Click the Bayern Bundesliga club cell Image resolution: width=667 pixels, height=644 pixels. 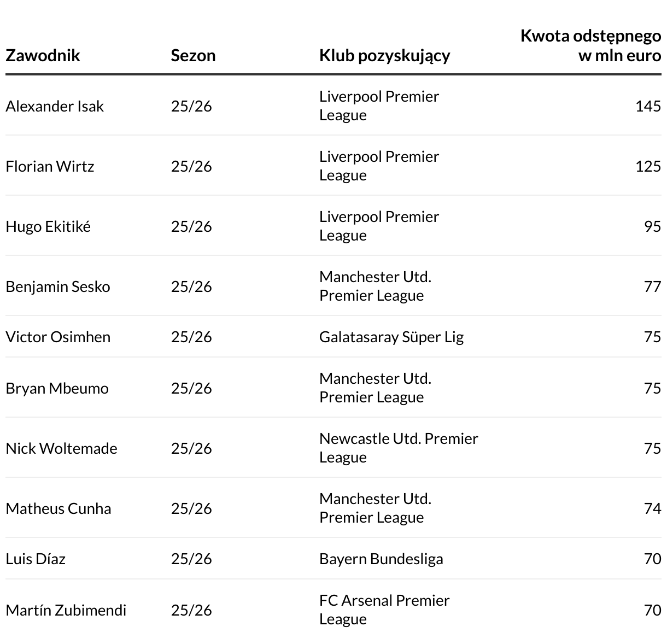pos(381,559)
